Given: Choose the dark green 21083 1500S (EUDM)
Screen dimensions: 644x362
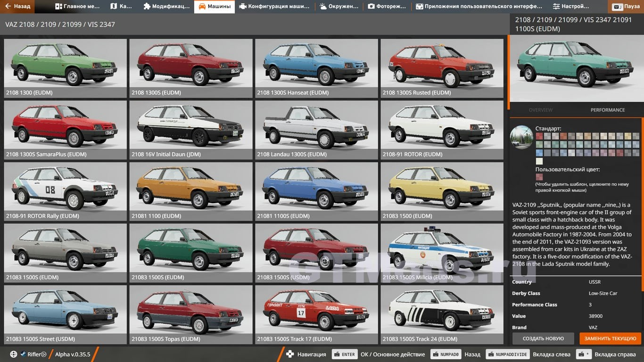Looking at the screenshot, I should (191, 253).
